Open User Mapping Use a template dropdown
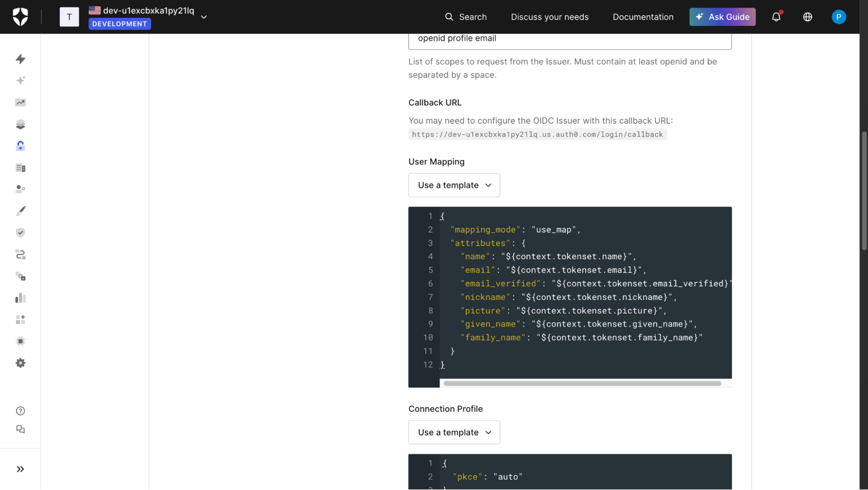 [454, 185]
